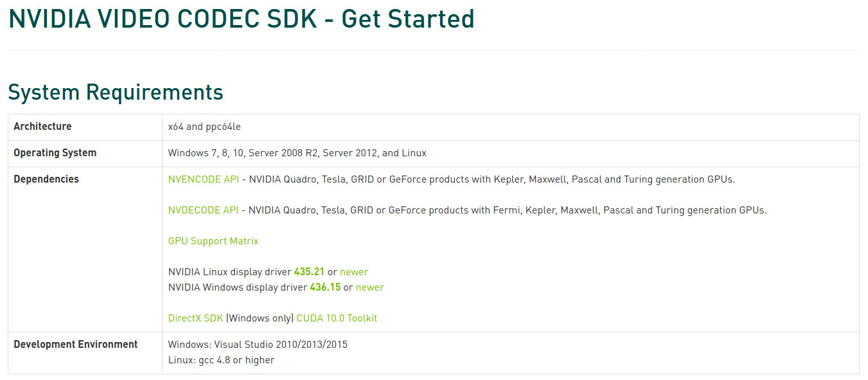Click the Visual Studio 2010/2013/2015 line

coord(258,345)
